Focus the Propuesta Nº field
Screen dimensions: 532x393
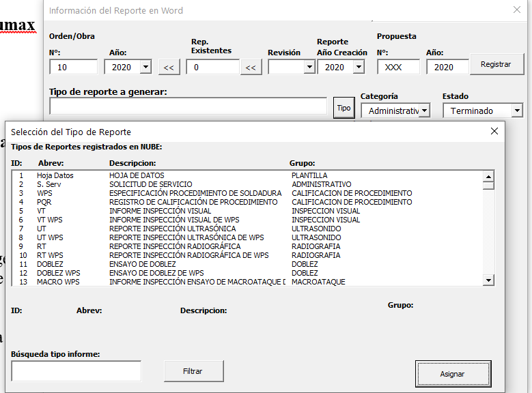click(x=398, y=67)
